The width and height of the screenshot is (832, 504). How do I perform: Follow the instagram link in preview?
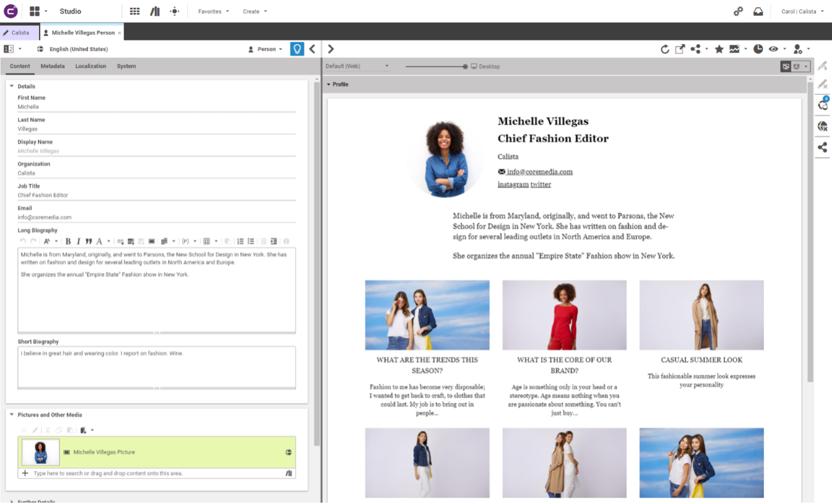click(x=513, y=184)
